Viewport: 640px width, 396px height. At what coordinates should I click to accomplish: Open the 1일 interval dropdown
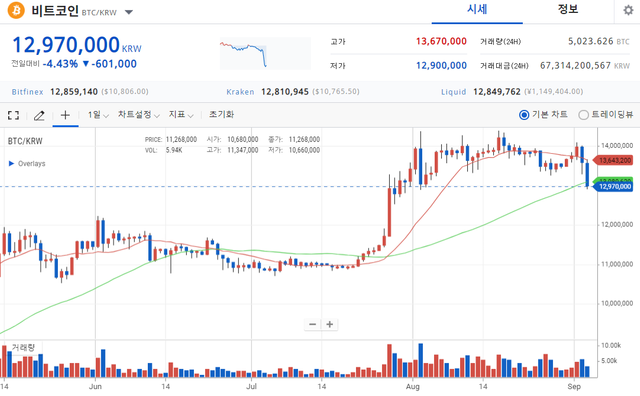(x=98, y=115)
